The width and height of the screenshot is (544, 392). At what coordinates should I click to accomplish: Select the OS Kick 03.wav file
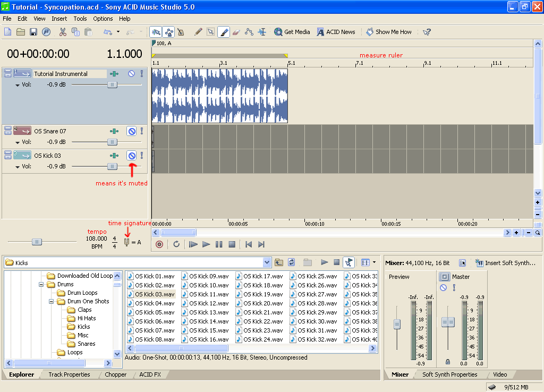(x=151, y=294)
